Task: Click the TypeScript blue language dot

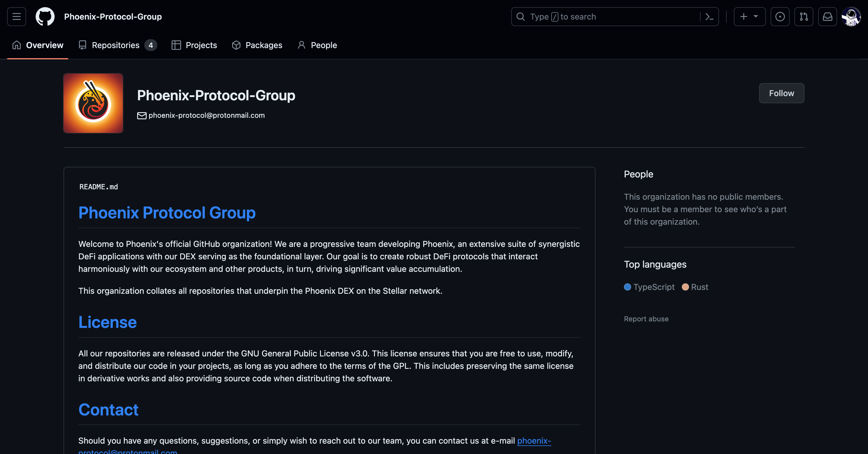Action: coord(627,287)
